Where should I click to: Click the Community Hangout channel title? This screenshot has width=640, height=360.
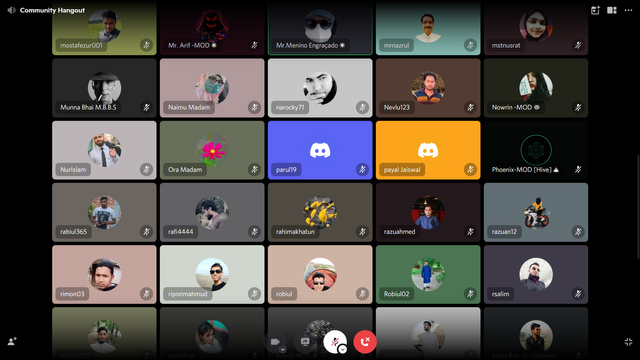pos(52,10)
